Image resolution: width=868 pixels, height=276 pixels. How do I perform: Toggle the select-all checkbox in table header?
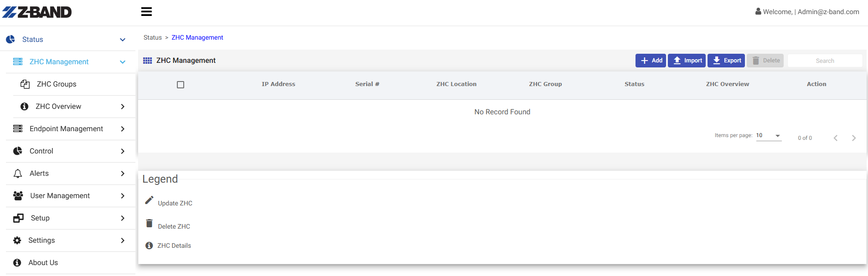pyautogui.click(x=181, y=85)
